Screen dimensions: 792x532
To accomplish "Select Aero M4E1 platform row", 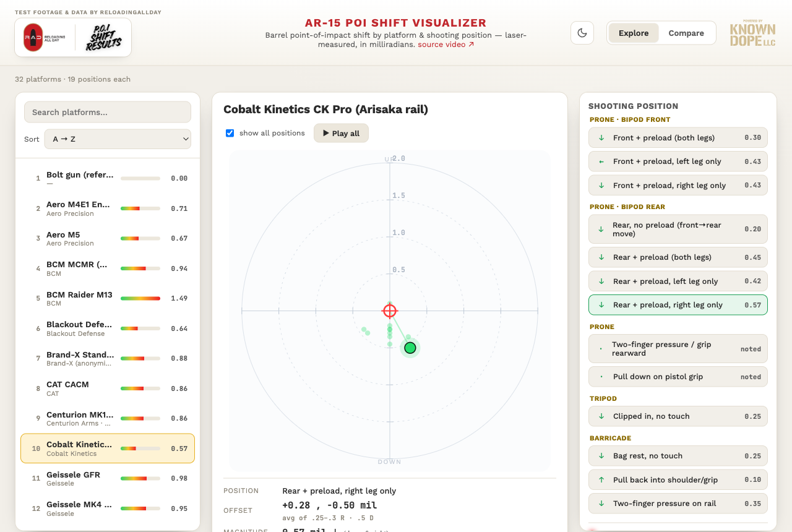I will [108, 208].
